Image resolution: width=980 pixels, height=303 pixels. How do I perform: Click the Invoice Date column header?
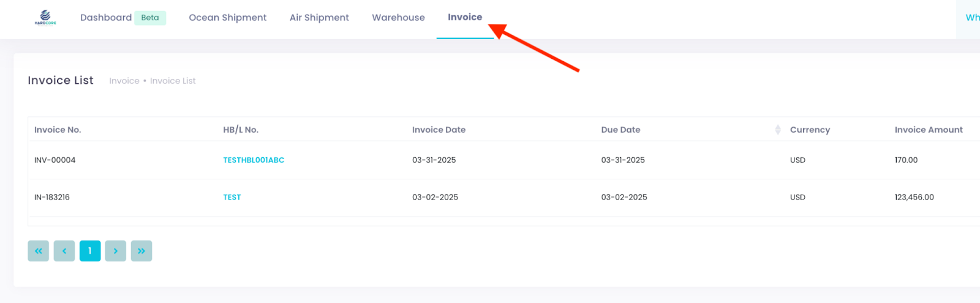pos(439,130)
